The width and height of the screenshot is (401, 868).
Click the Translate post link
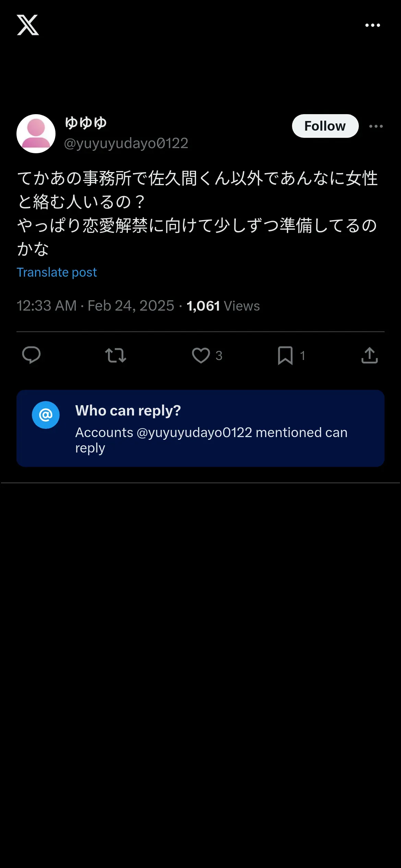57,273
